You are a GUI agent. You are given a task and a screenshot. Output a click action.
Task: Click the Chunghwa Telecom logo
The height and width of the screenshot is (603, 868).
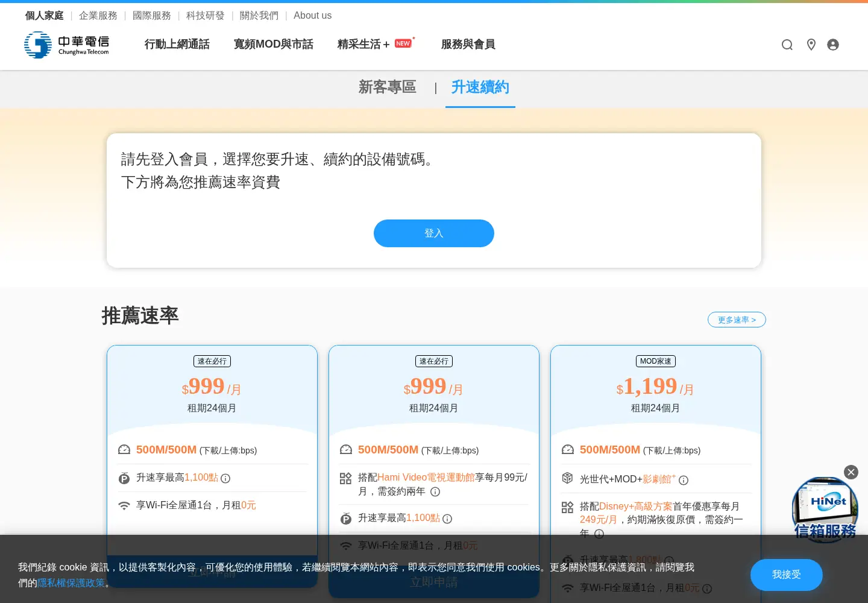(67, 45)
